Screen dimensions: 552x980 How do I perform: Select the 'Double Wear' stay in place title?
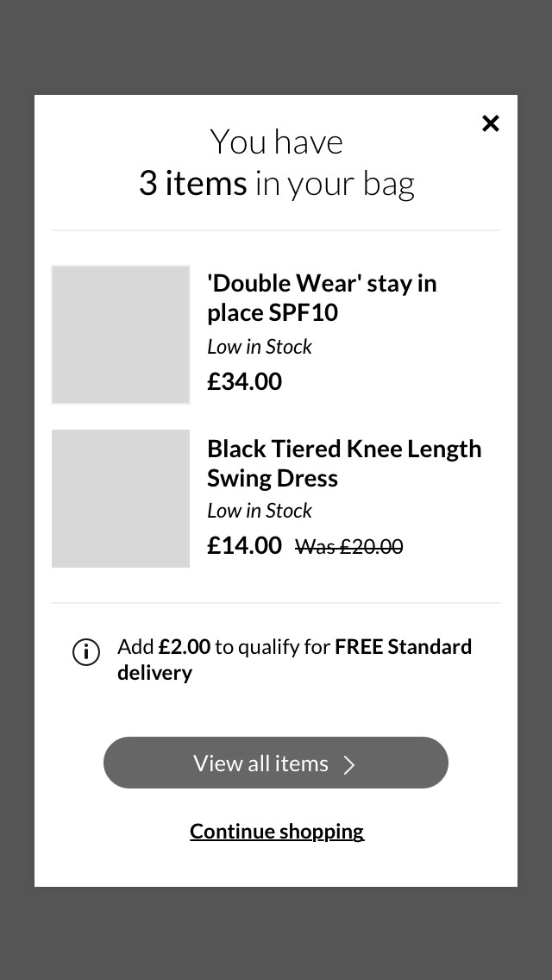click(322, 298)
